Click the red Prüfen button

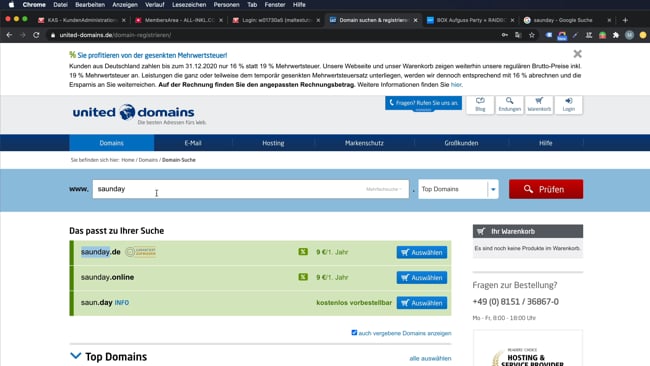[x=546, y=189]
